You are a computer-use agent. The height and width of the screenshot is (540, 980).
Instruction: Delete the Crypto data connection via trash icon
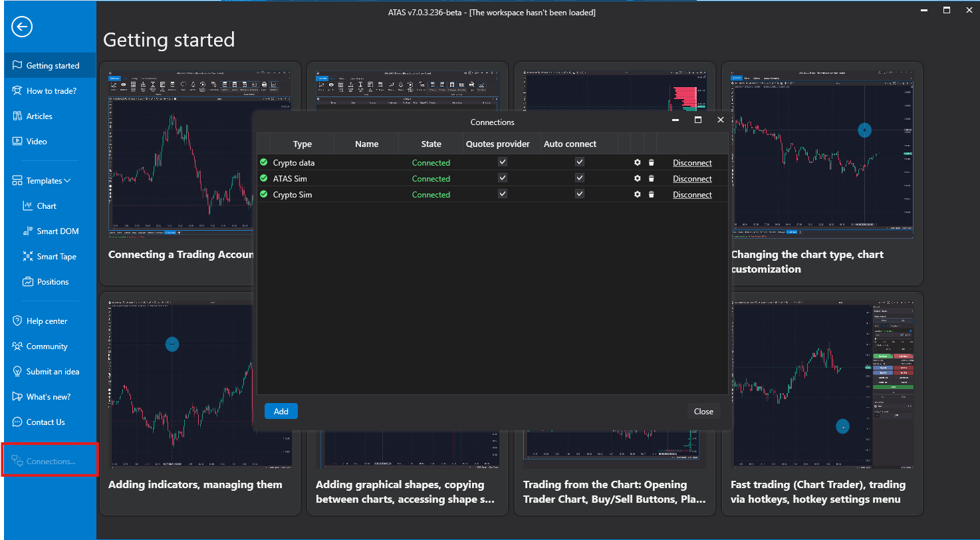pos(652,163)
